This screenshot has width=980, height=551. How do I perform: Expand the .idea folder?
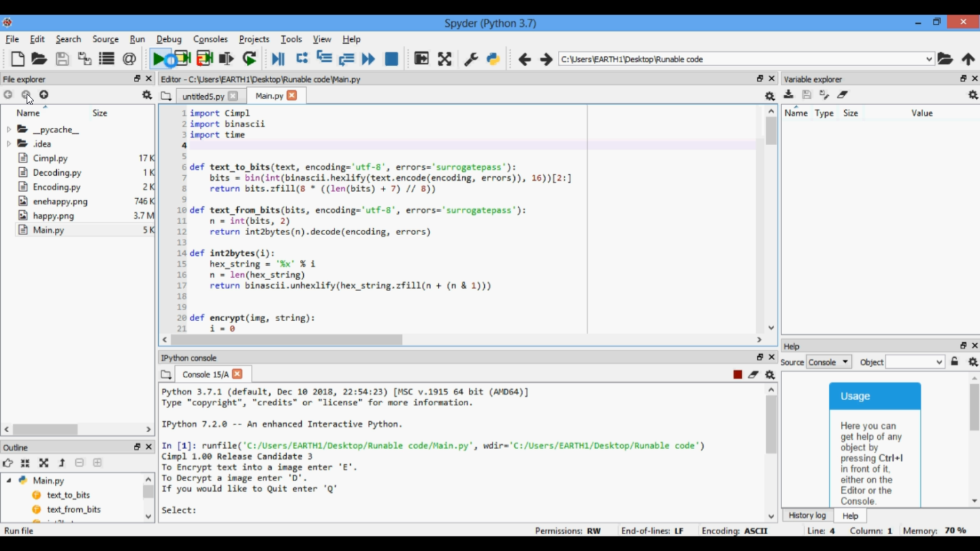click(x=8, y=144)
